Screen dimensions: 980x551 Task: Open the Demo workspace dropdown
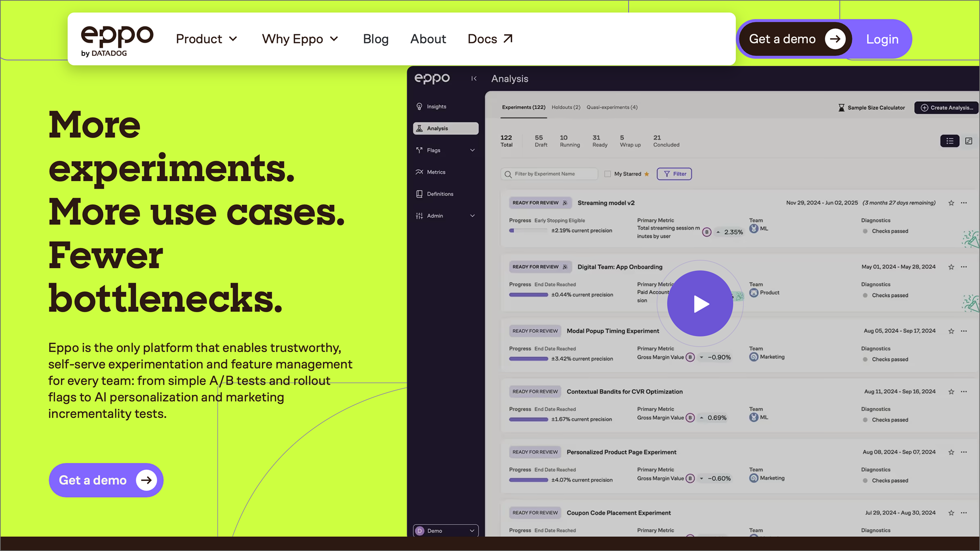(445, 531)
